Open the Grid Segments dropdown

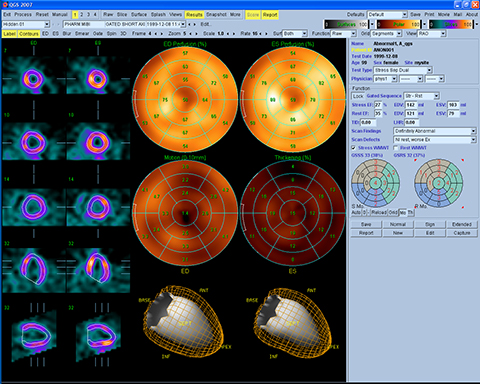point(386,34)
